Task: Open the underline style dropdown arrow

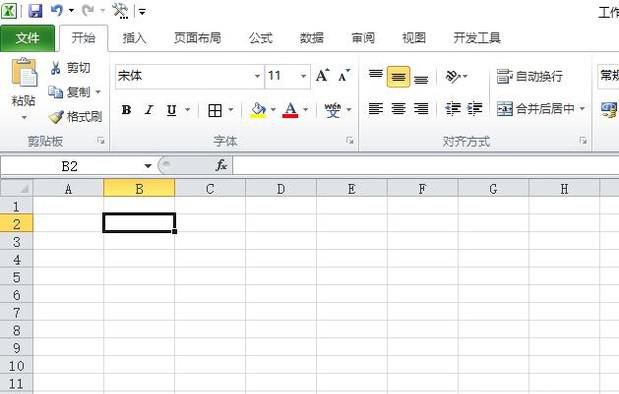Action: [x=188, y=110]
